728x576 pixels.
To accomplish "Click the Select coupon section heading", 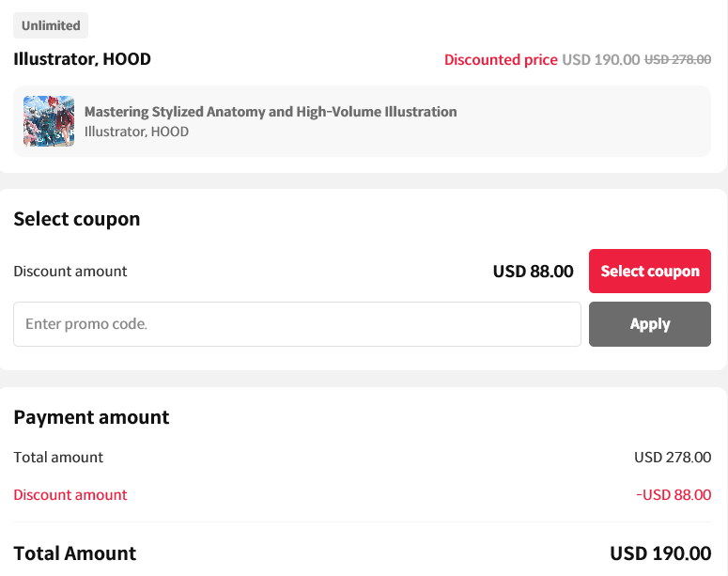I will click(77, 219).
